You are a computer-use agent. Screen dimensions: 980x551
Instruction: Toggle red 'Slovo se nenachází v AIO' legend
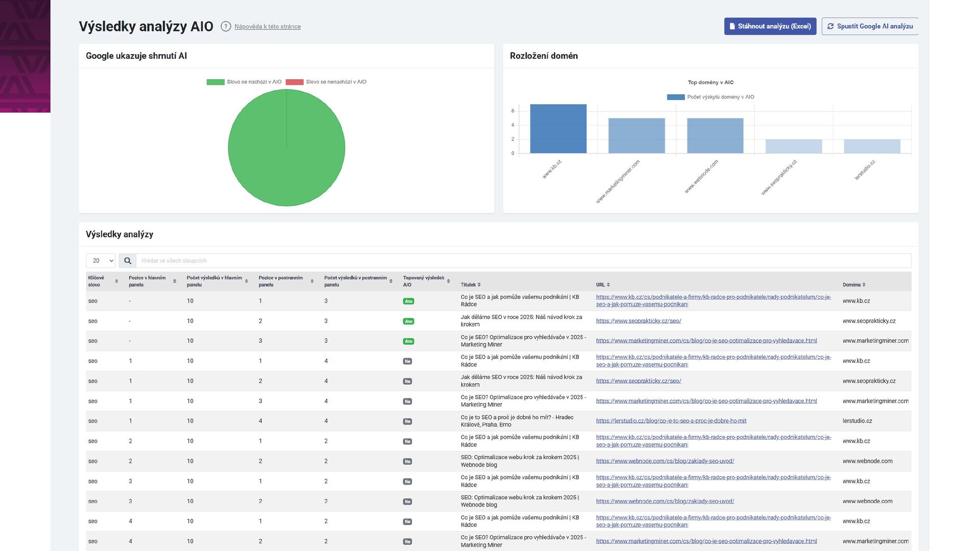[326, 82]
